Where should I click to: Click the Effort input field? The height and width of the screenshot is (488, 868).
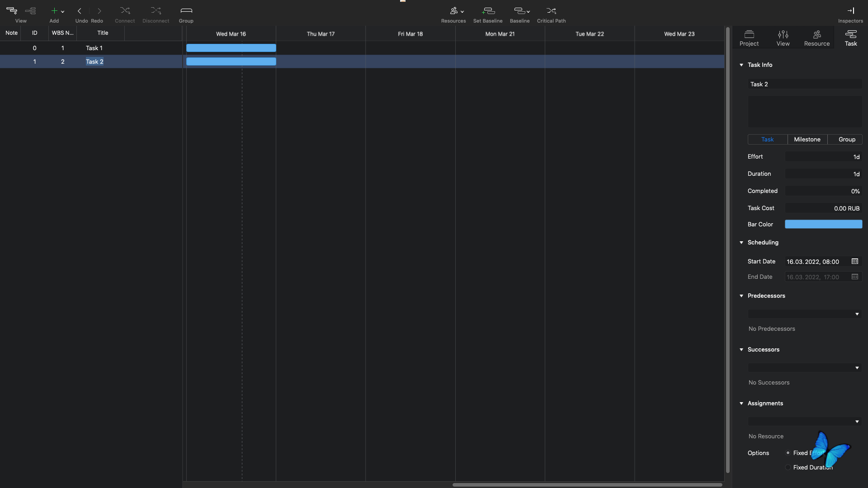click(823, 157)
